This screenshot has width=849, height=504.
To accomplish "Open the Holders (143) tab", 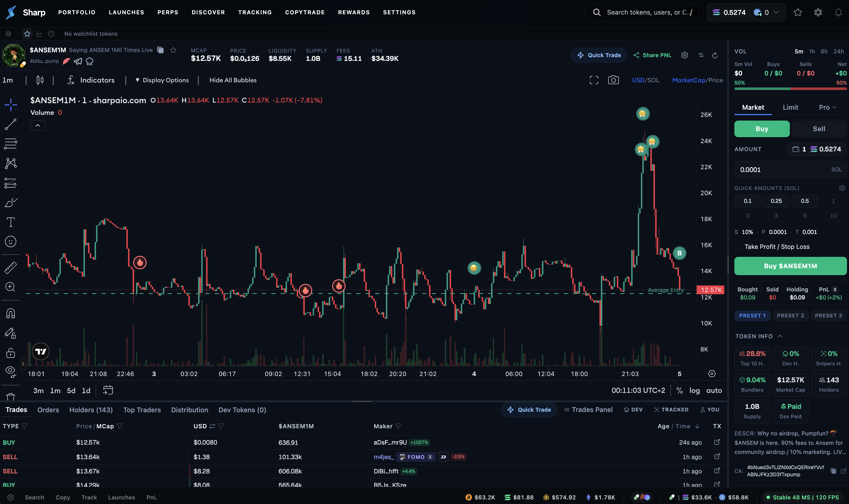I will tap(91, 410).
